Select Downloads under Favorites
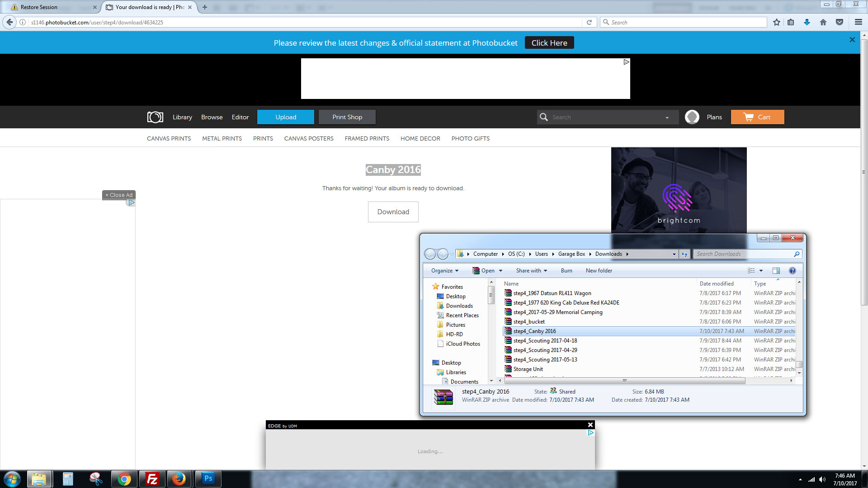 (x=459, y=306)
